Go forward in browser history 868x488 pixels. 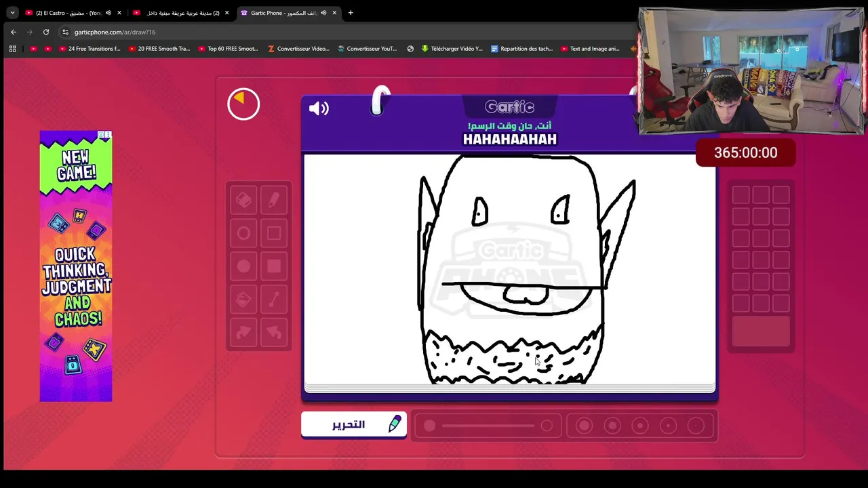point(30,32)
